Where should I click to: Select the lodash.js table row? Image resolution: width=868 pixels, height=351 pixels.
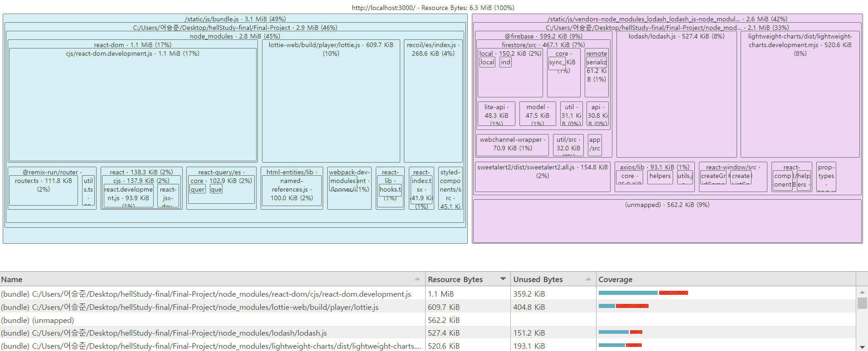coord(427,333)
